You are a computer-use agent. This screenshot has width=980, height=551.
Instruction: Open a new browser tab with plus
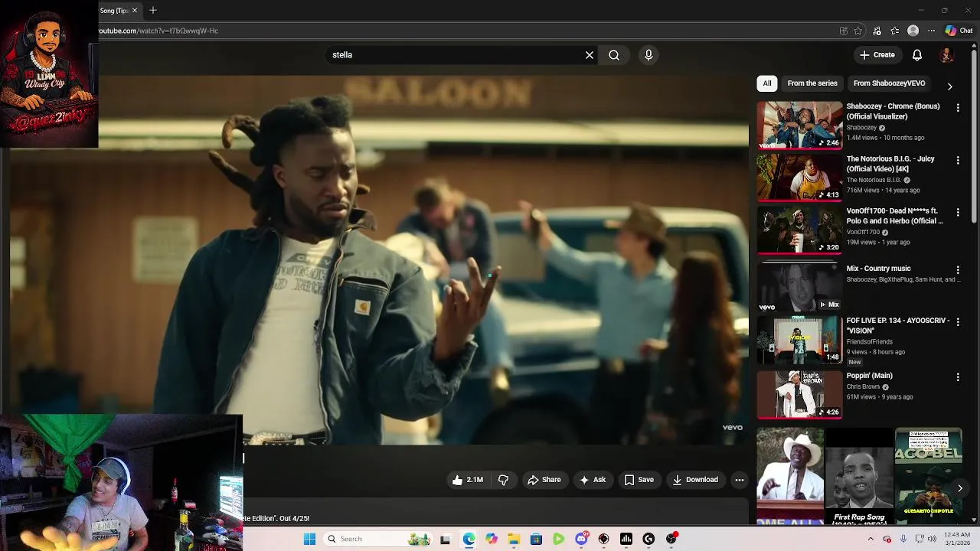[x=153, y=11]
